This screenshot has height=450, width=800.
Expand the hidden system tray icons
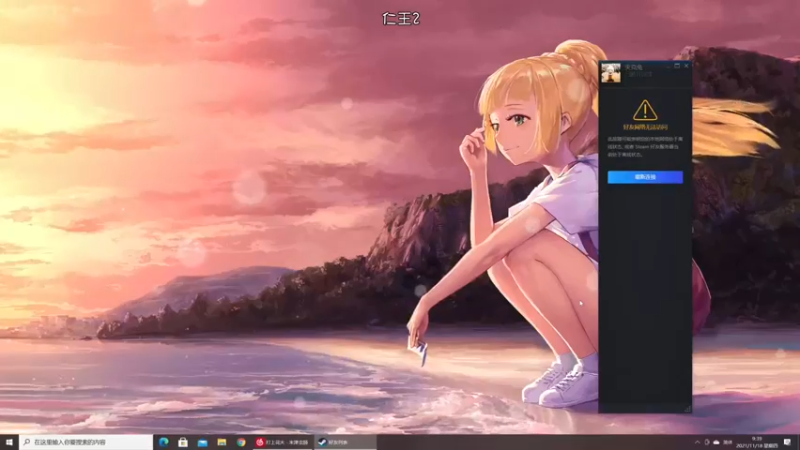(x=697, y=442)
